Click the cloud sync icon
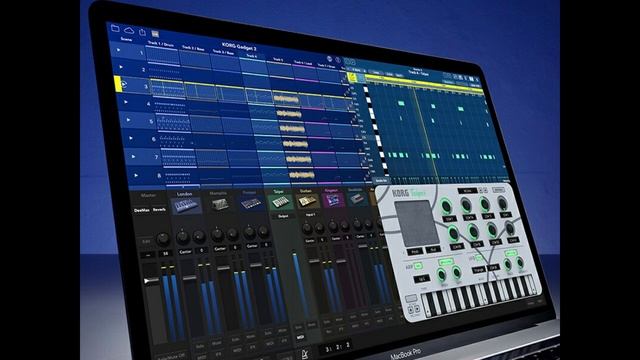 click(129, 30)
